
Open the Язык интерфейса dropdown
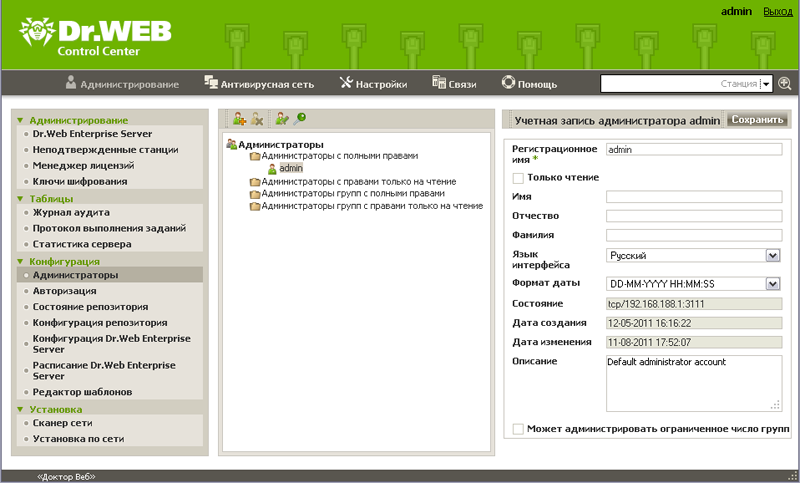point(773,256)
